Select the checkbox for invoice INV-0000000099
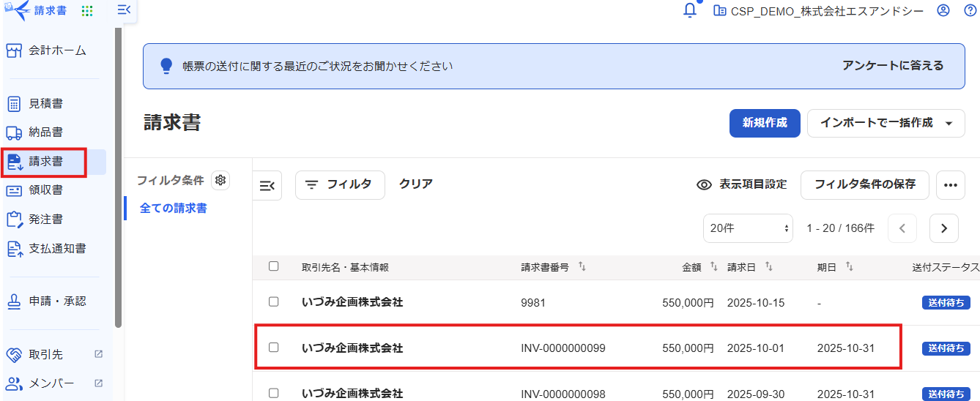This screenshot has width=980, height=401. (274, 348)
